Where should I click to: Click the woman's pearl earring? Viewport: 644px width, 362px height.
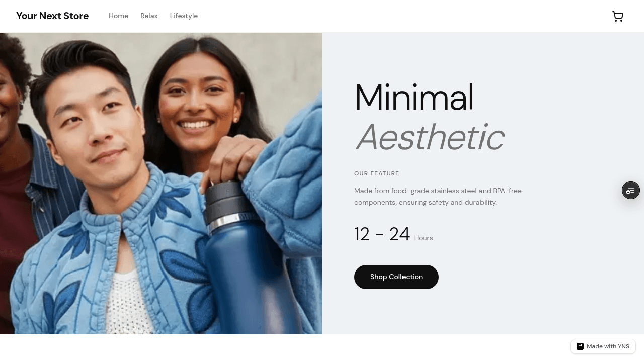pyautogui.click(x=235, y=120)
